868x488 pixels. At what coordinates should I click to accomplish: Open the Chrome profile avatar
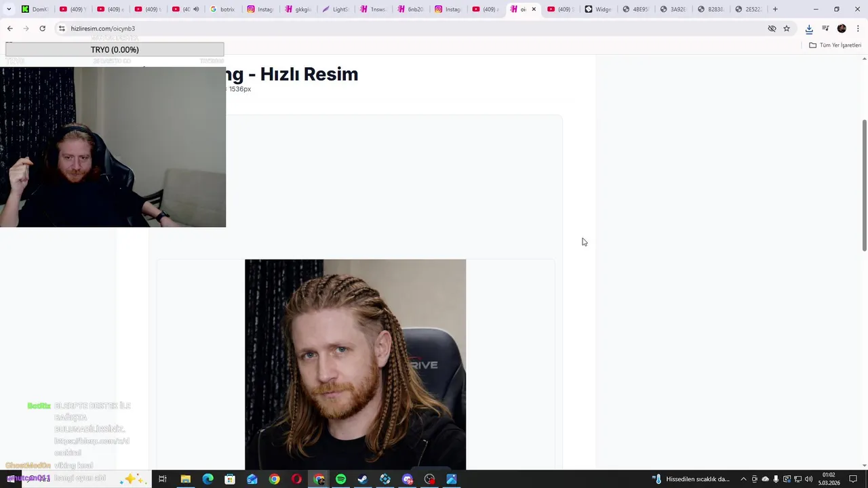click(842, 28)
